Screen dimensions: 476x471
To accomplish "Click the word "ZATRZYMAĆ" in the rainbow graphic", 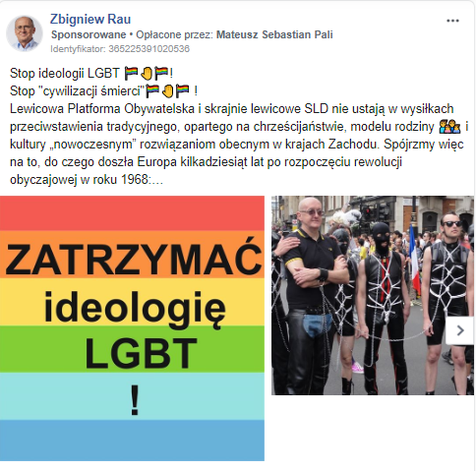I will 134,257.
